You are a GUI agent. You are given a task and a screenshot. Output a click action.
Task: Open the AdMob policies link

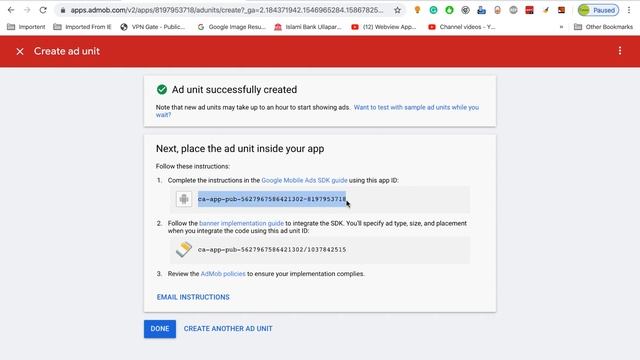[223, 274]
